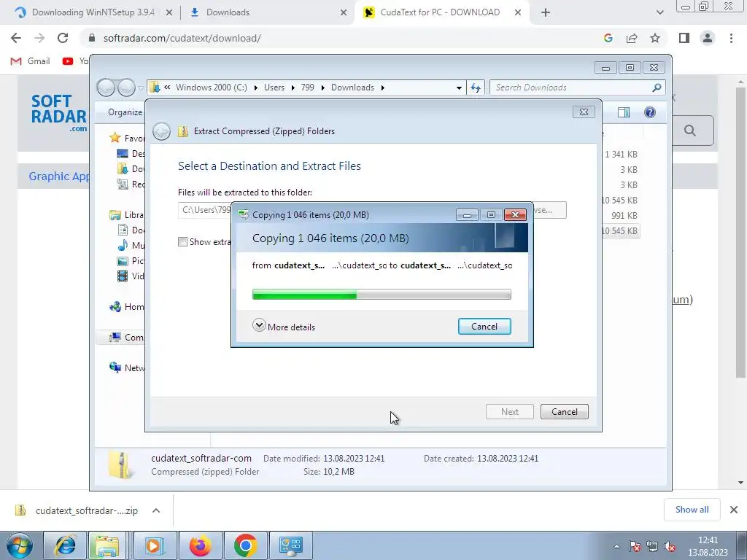Click the Chrome address bar URL
This screenshot has height=560, width=747.
[182, 38]
